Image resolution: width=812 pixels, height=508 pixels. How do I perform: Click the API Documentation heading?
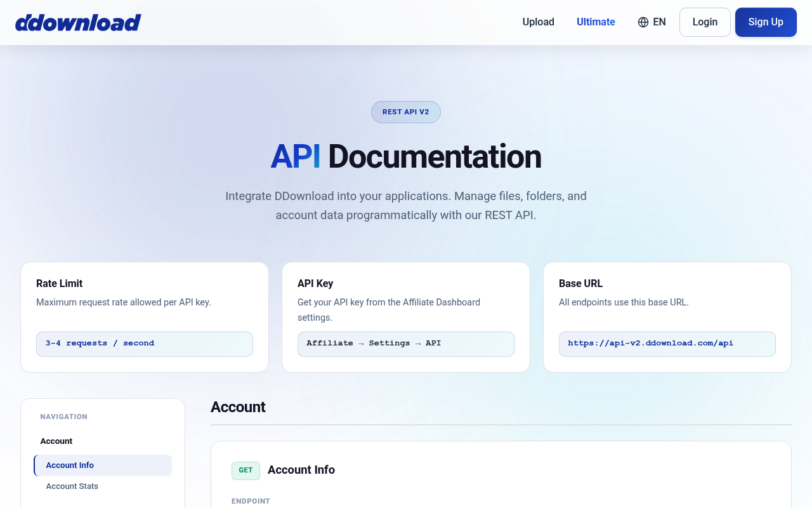coord(406,157)
